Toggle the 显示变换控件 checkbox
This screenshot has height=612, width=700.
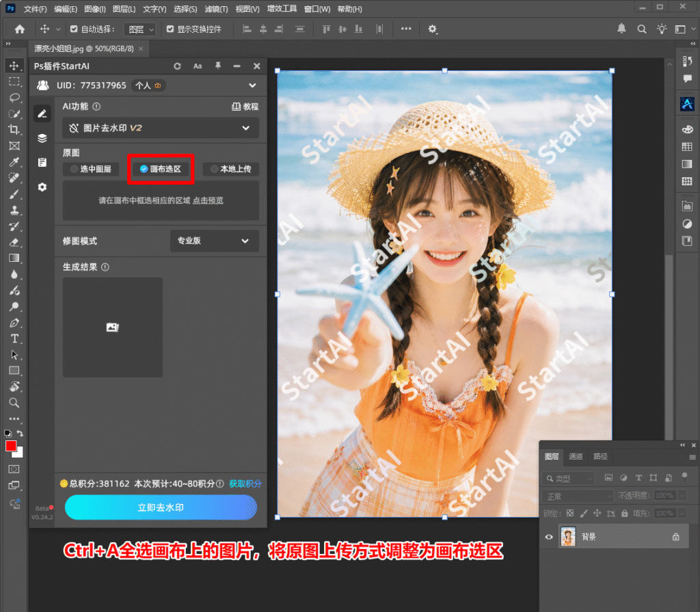click(170, 29)
